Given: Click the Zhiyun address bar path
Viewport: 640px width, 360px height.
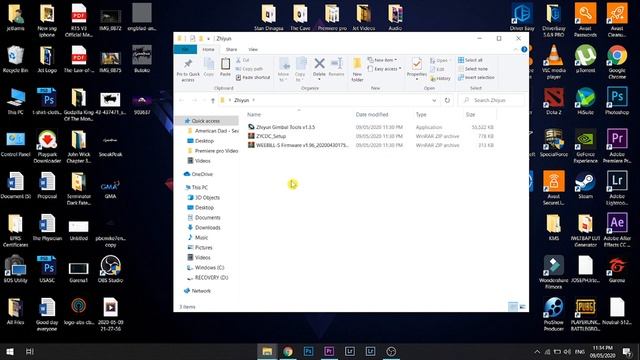Looking at the screenshot, I should (x=242, y=100).
